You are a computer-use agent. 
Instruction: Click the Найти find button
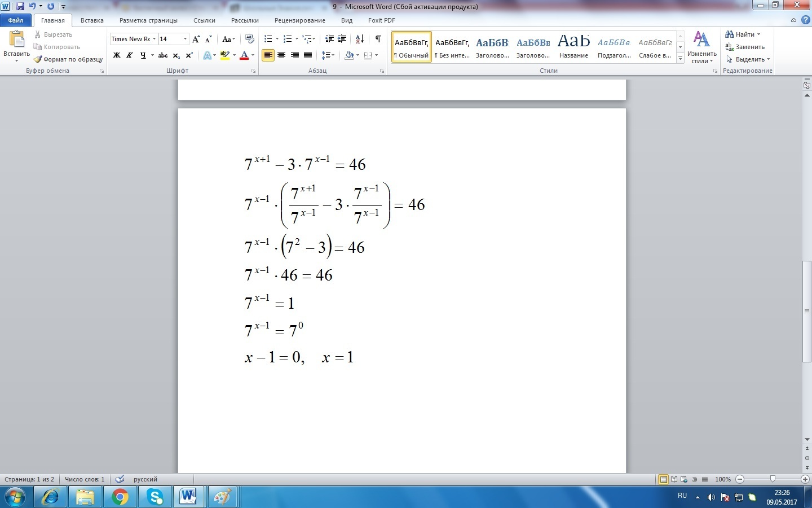coord(743,34)
